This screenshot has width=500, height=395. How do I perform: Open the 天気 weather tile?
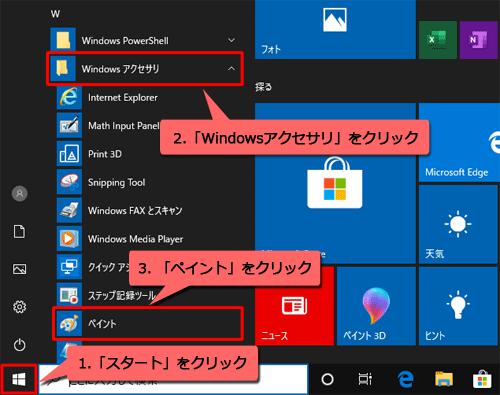point(458,225)
